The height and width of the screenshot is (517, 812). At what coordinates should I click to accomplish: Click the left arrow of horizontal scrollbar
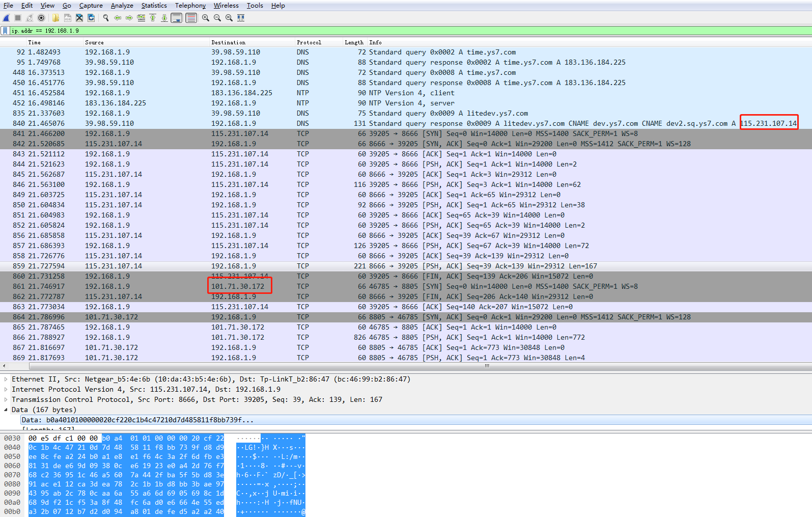(4, 366)
